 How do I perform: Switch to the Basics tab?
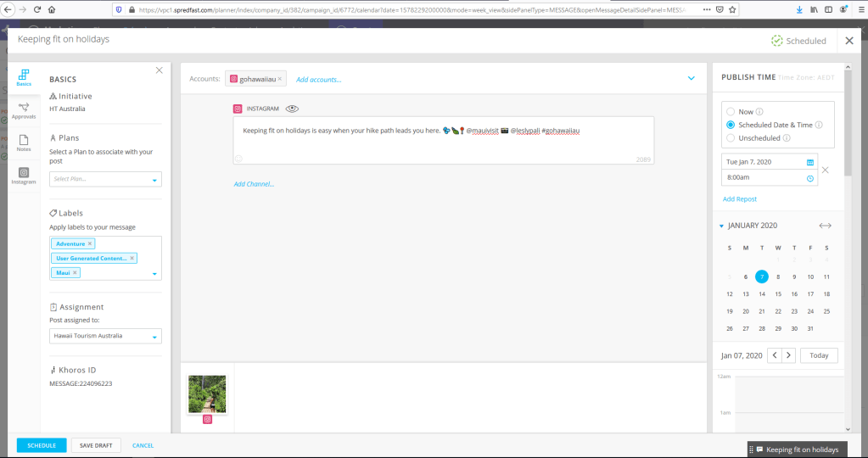[24, 77]
